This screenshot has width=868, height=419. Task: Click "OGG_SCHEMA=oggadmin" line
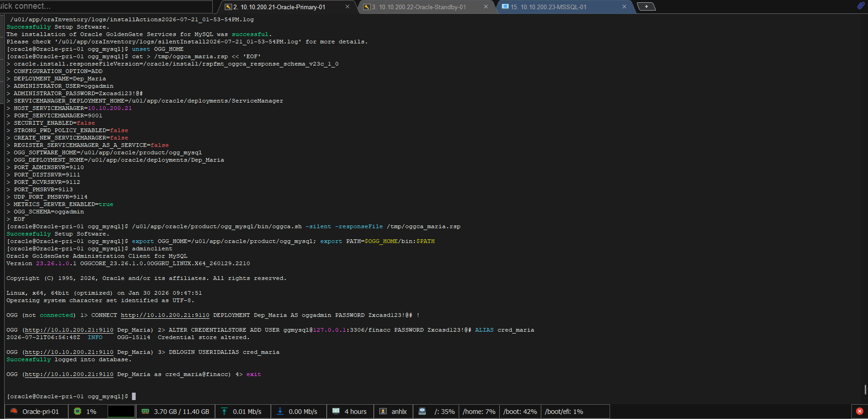coord(49,212)
